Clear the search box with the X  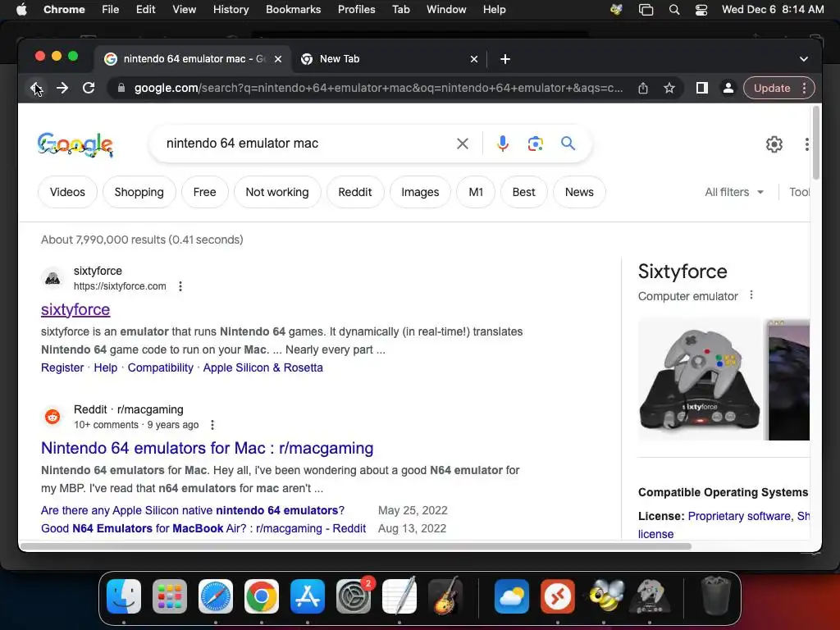tap(463, 144)
